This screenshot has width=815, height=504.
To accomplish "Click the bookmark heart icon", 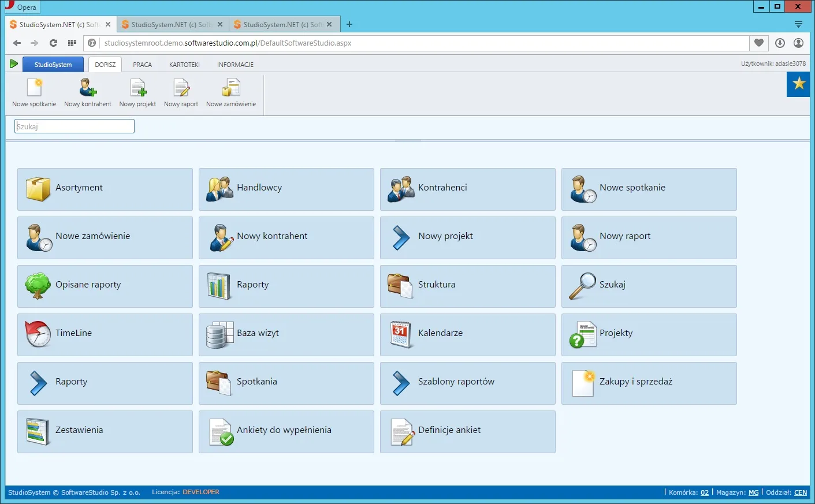I will pos(759,43).
